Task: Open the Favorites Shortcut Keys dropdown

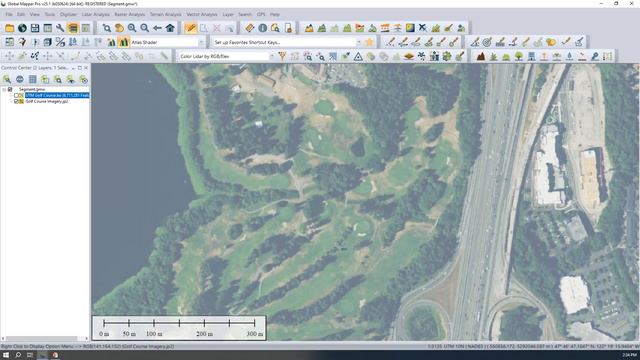Action: pos(358,42)
